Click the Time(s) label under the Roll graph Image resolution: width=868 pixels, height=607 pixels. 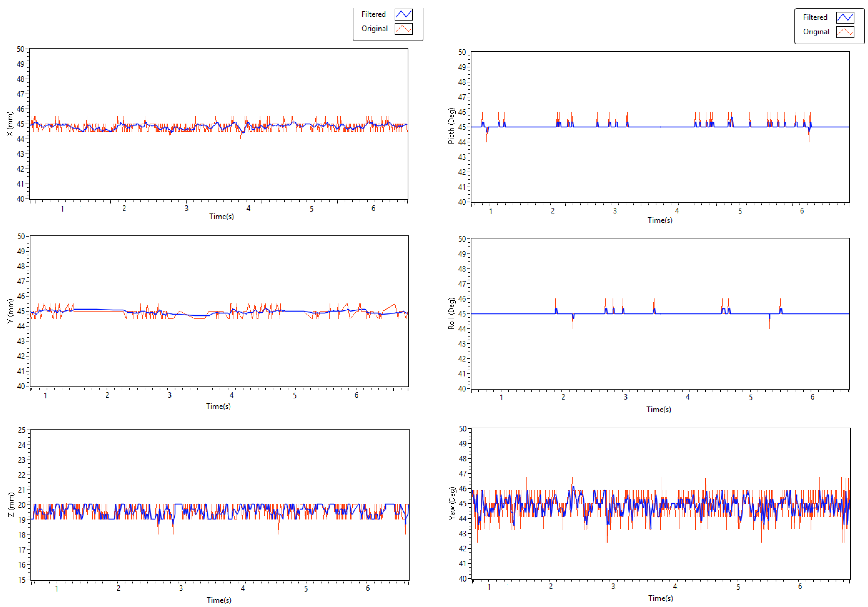pos(658,409)
